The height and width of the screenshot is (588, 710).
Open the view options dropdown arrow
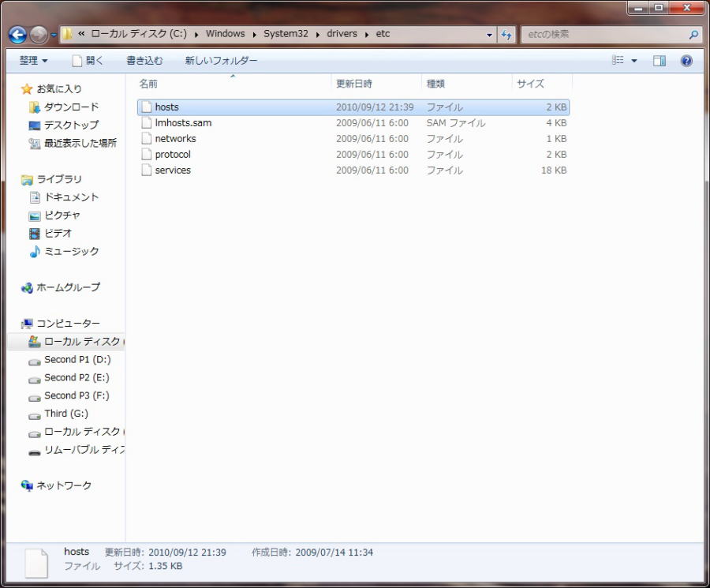coord(634,61)
